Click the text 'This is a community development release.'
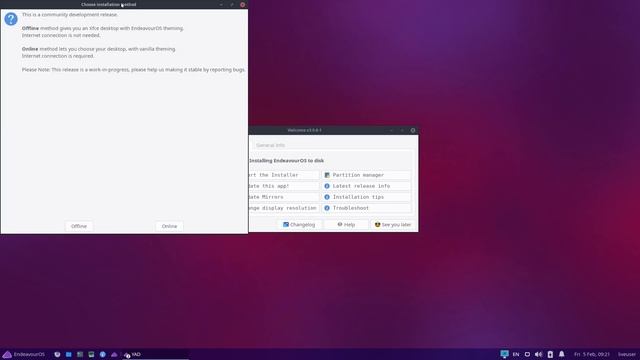Screen dimensions: 640x360 click(x=70, y=15)
